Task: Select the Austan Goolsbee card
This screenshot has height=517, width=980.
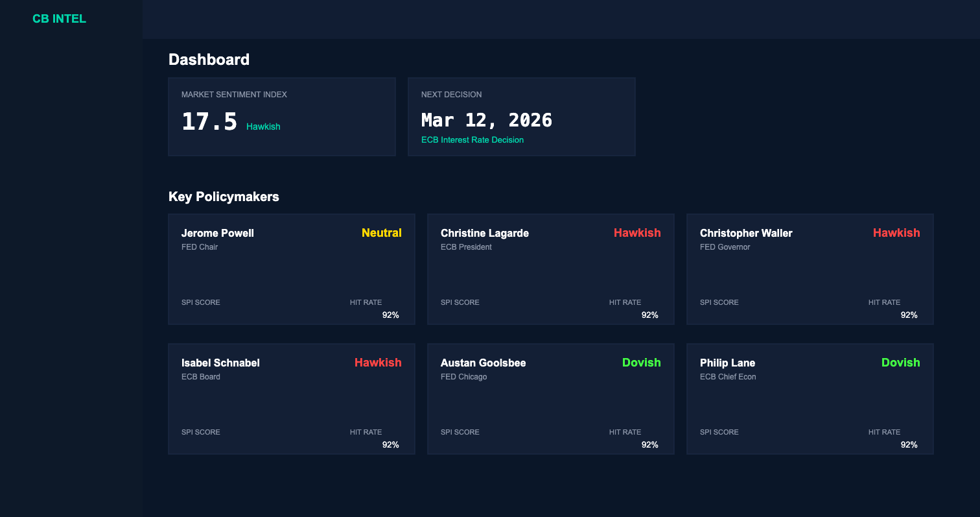Action: (550, 398)
